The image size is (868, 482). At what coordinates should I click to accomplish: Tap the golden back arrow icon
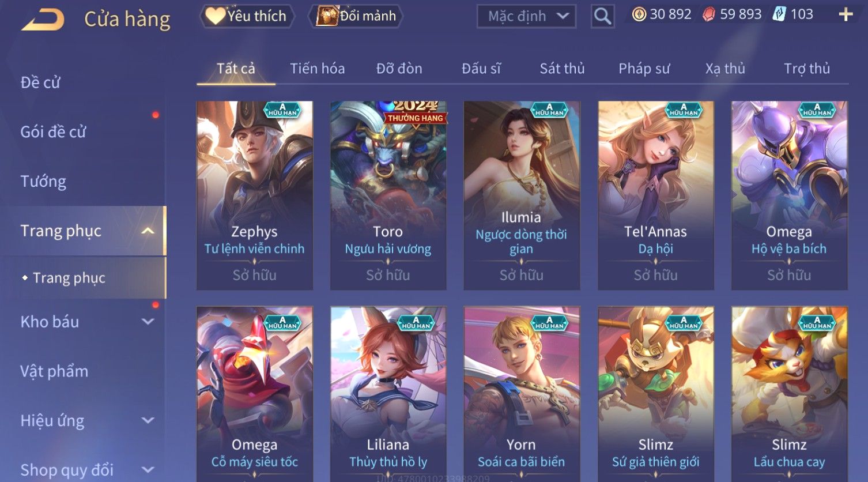pyautogui.click(x=43, y=20)
